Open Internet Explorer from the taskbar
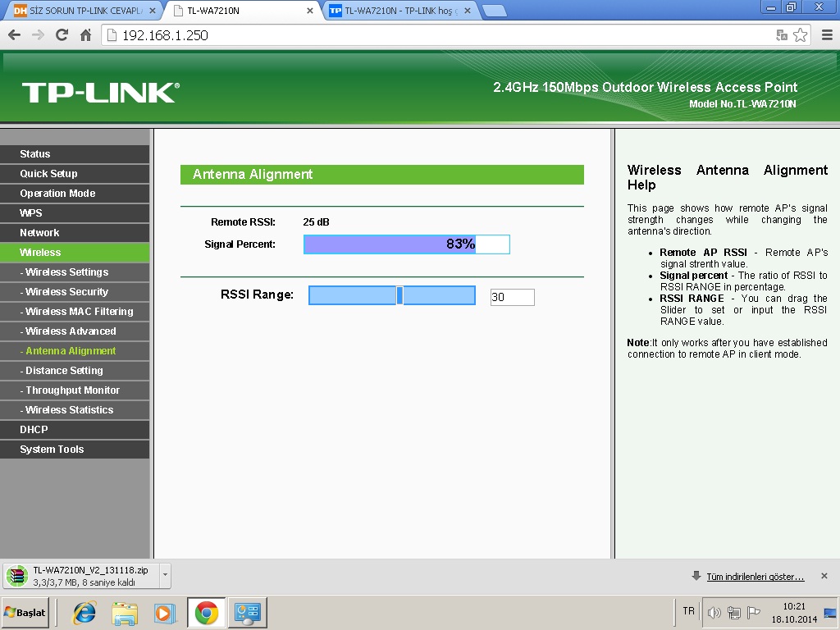Screen dimensions: 840x630 pyautogui.click(x=84, y=613)
